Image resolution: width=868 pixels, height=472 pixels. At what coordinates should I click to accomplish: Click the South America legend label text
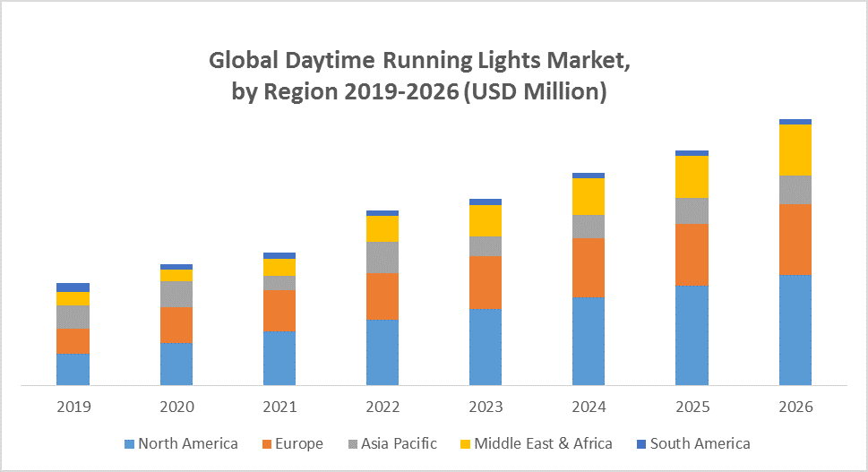point(700,443)
